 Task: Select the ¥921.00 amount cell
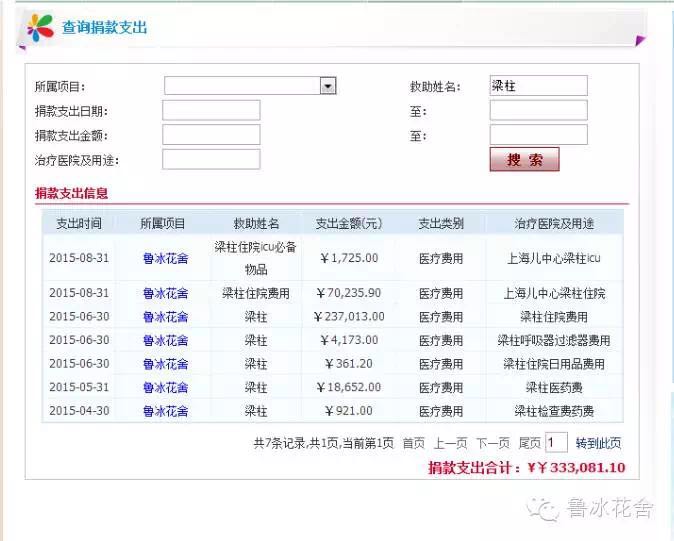point(349,411)
